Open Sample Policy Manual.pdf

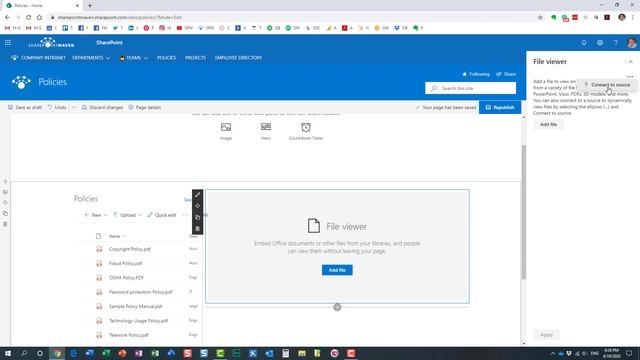(x=136, y=306)
